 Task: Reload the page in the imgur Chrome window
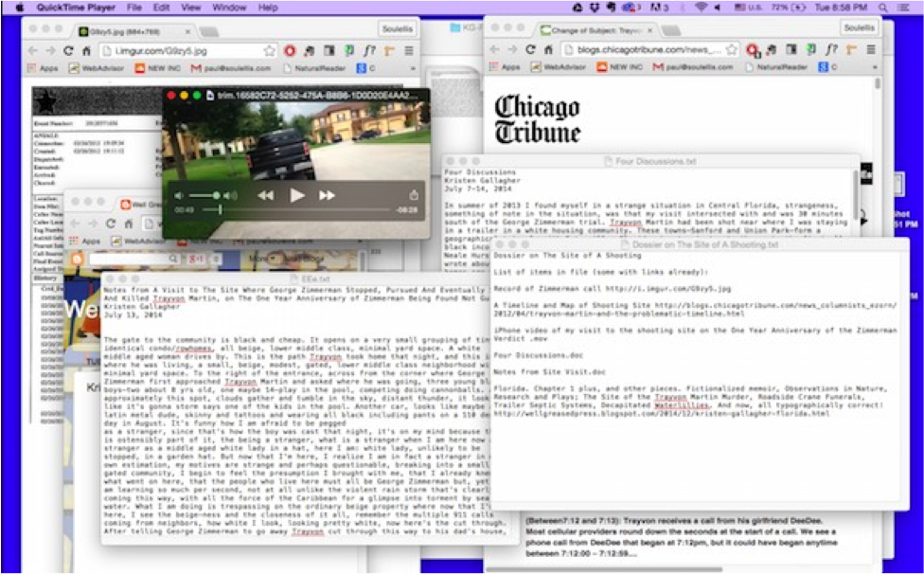tap(68, 51)
